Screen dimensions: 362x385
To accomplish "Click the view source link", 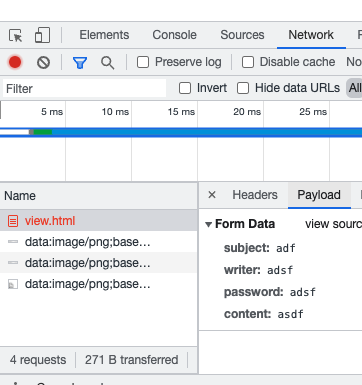I will tap(333, 224).
